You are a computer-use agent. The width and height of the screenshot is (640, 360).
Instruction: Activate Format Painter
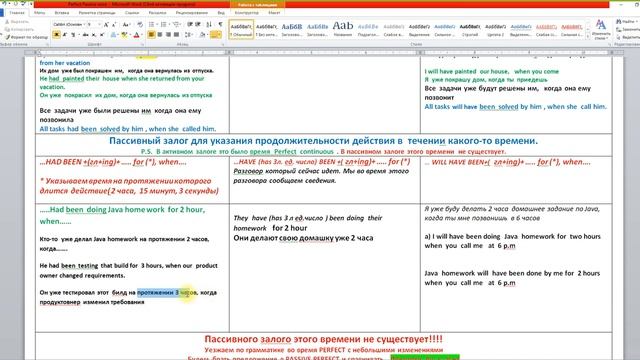pyautogui.click(x=27, y=37)
